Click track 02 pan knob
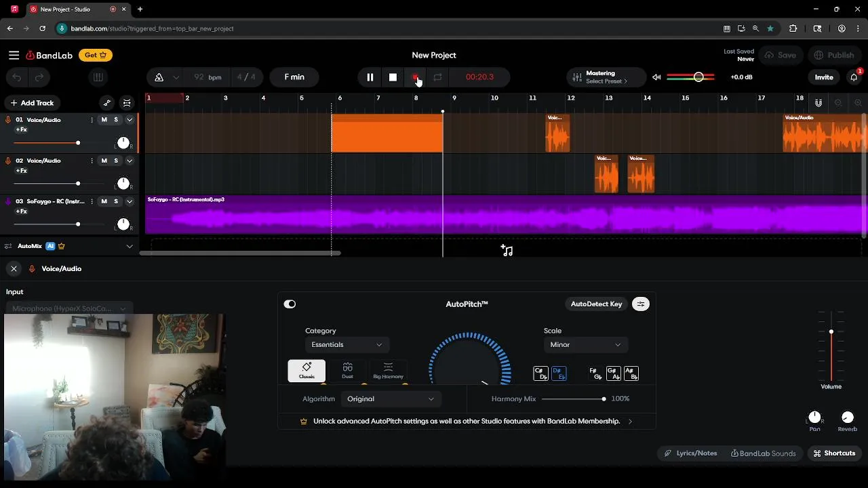The image size is (868, 488). [123, 184]
